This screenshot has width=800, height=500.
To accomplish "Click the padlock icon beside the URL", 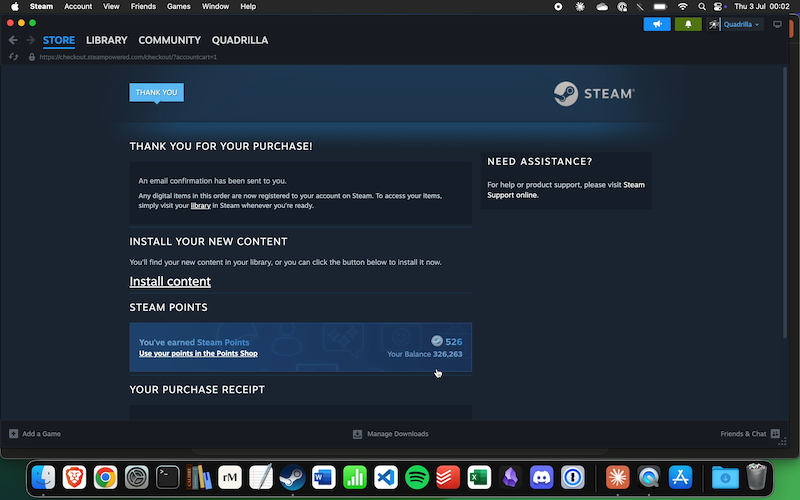I will click(x=32, y=57).
